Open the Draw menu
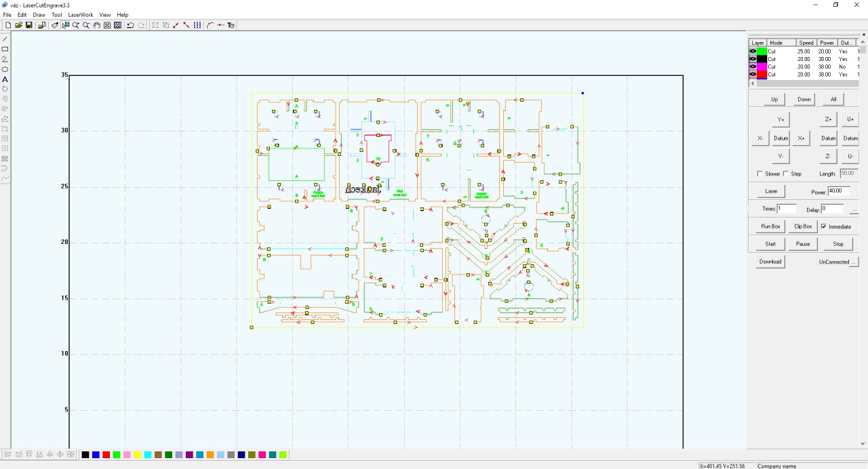The image size is (868, 469). point(39,14)
